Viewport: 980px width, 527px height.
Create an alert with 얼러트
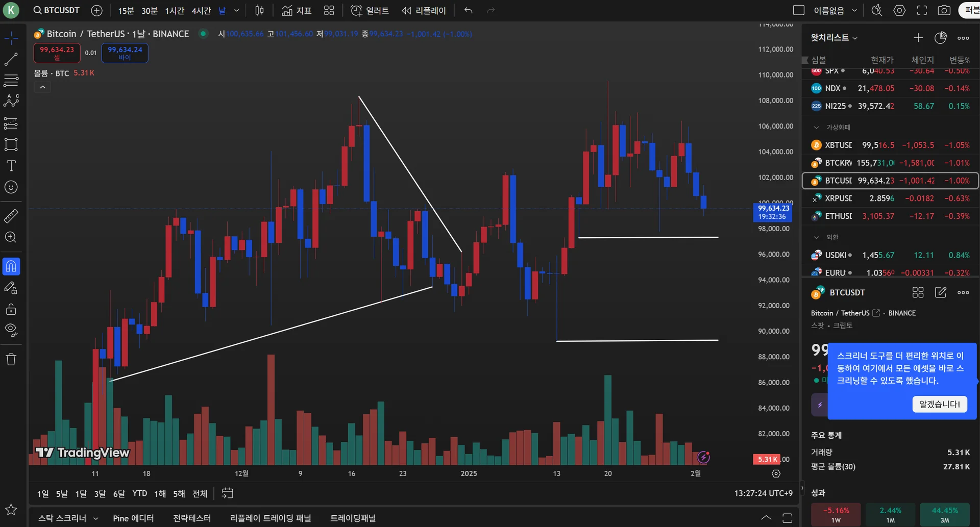370,10
